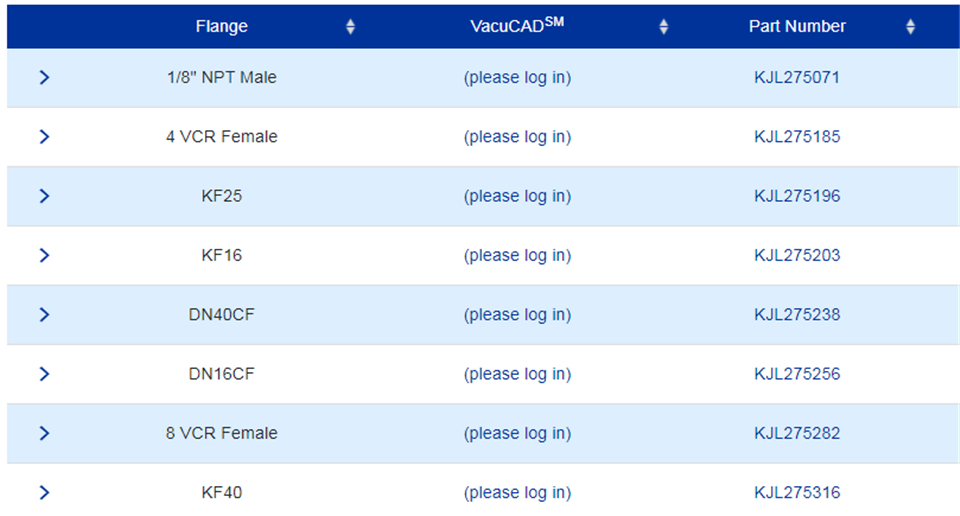Image resolution: width=960 pixels, height=516 pixels.
Task: Expand the KF25 row chevron
Action: [44, 196]
